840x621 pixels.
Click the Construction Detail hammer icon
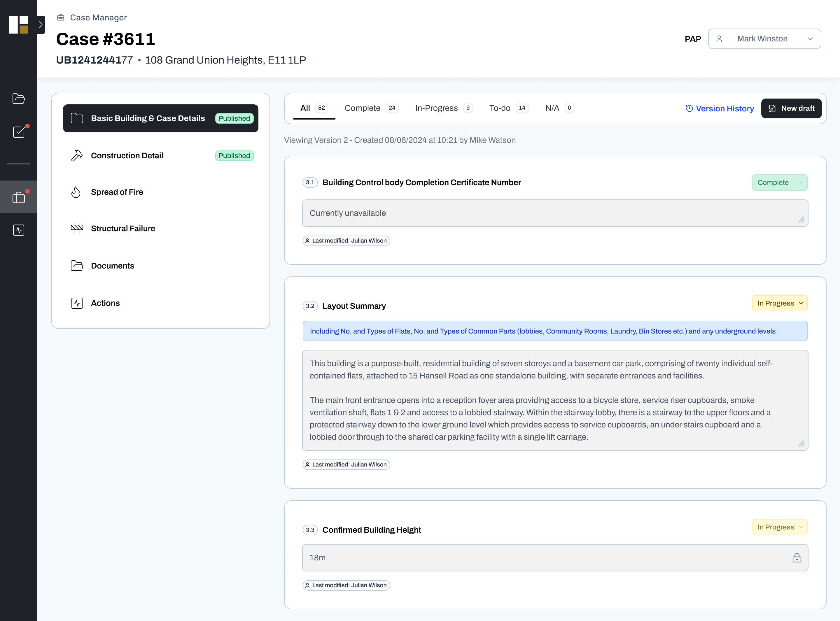coord(77,156)
